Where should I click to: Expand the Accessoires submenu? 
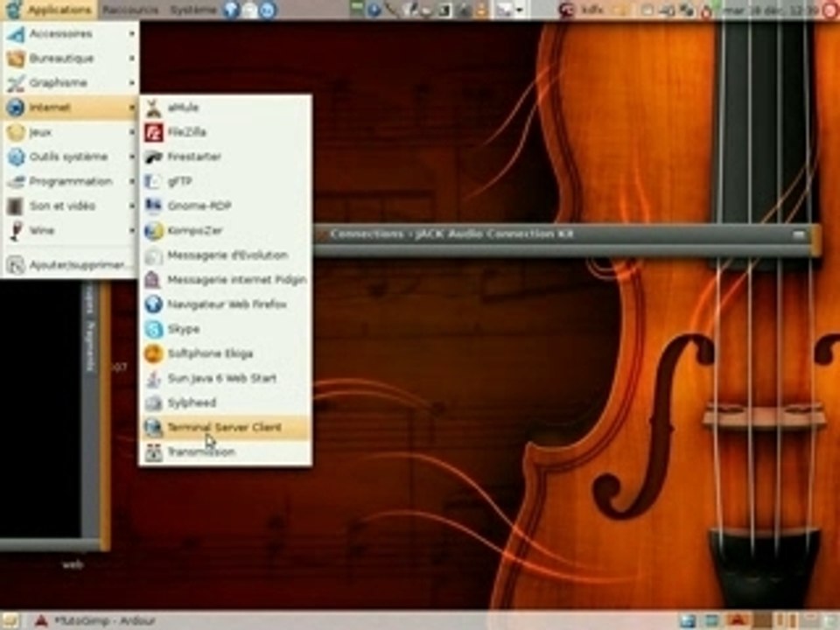(70, 34)
